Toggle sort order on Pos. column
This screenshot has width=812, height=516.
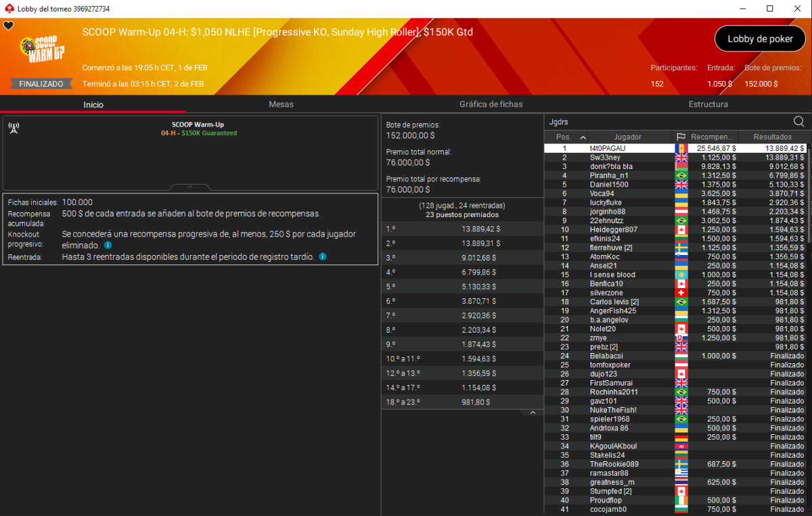click(564, 137)
